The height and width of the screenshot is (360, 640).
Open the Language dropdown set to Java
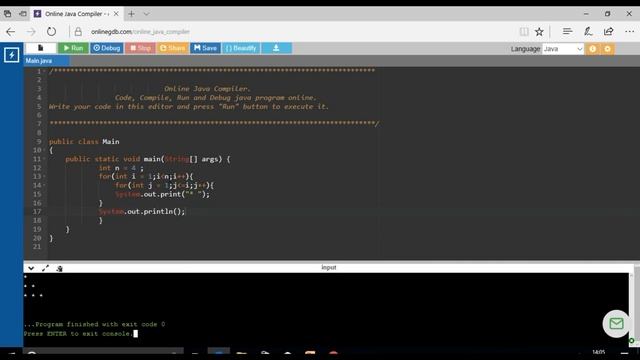(563, 49)
